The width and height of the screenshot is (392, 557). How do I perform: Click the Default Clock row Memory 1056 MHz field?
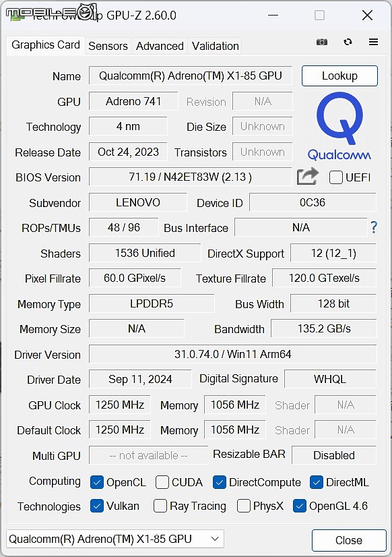[x=235, y=430]
